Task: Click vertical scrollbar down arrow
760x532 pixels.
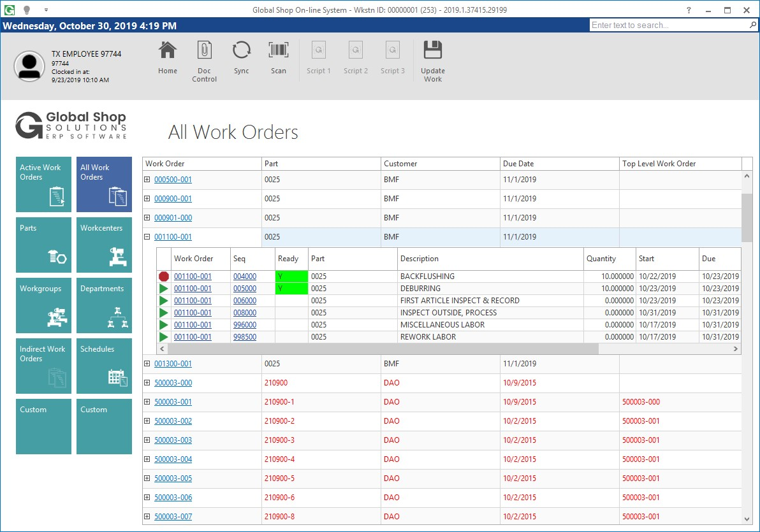Action: click(x=747, y=519)
